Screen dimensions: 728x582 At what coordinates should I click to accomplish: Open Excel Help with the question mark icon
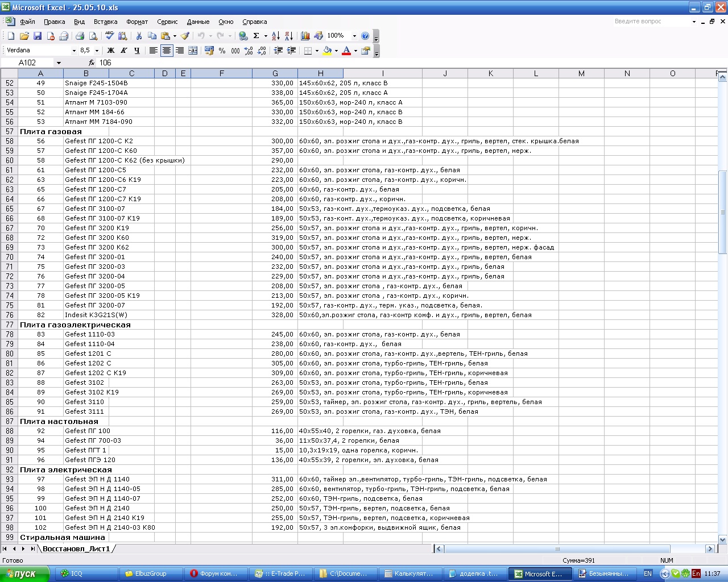point(365,36)
